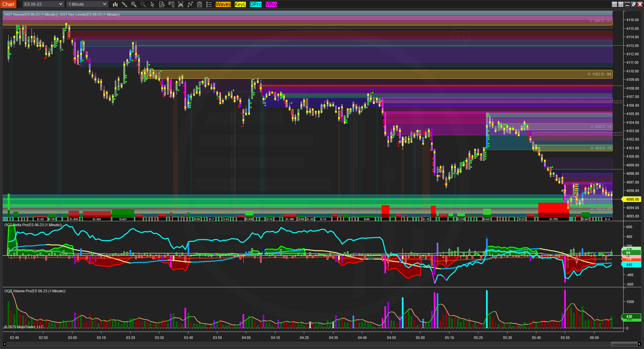Click the OGT Volume Pro panel label

point(35,291)
